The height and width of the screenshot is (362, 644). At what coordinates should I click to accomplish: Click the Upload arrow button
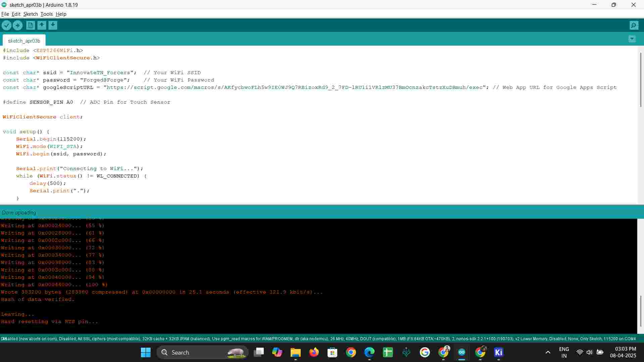pos(18,25)
